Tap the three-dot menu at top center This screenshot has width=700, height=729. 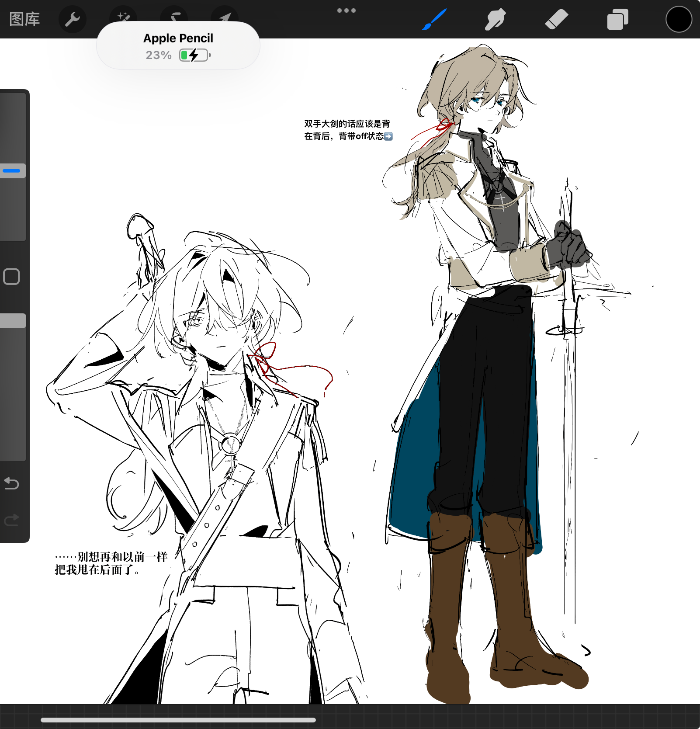(346, 10)
